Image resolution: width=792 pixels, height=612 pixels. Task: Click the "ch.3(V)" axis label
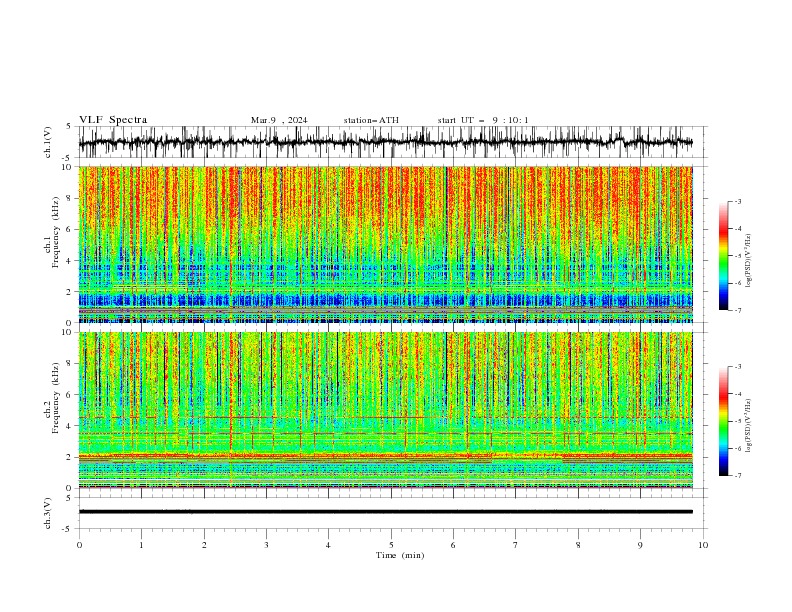48,513
